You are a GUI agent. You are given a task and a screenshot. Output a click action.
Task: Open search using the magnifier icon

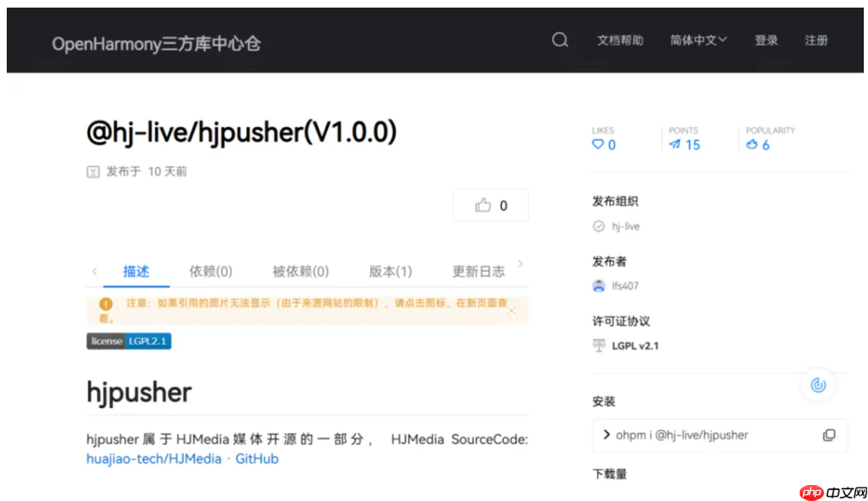click(x=559, y=40)
